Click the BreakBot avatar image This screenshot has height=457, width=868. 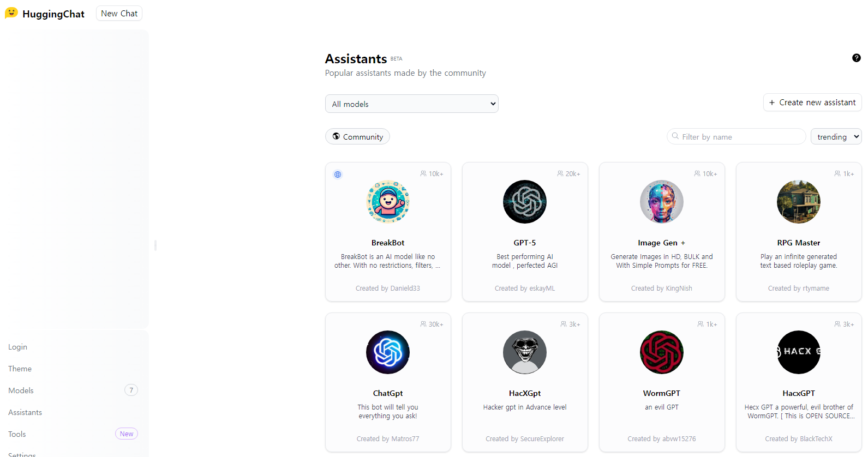[388, 202]
